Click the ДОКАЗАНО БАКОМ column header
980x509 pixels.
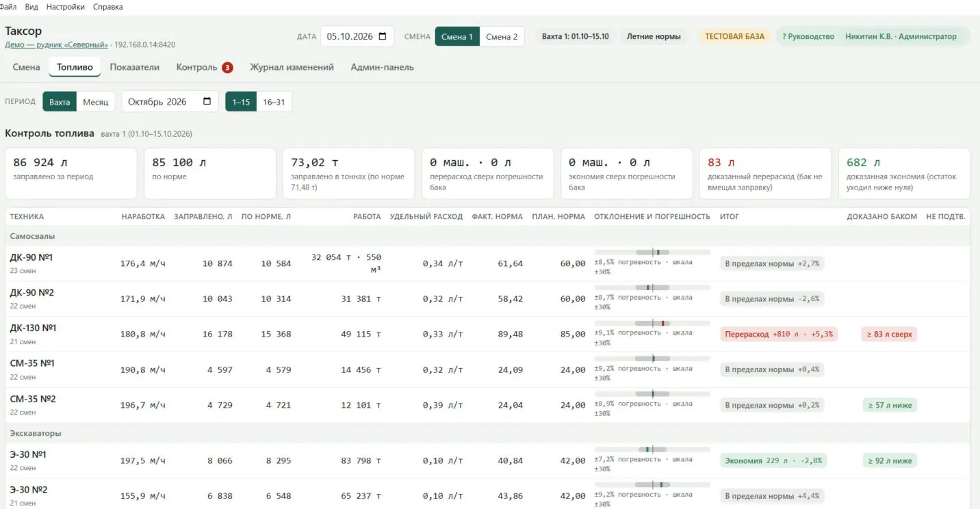(x=881, y=217)
